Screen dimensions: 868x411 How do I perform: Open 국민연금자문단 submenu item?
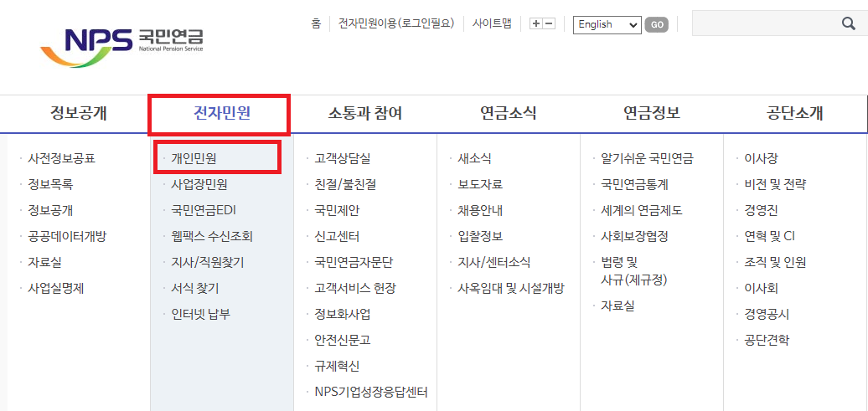point(354,262)
